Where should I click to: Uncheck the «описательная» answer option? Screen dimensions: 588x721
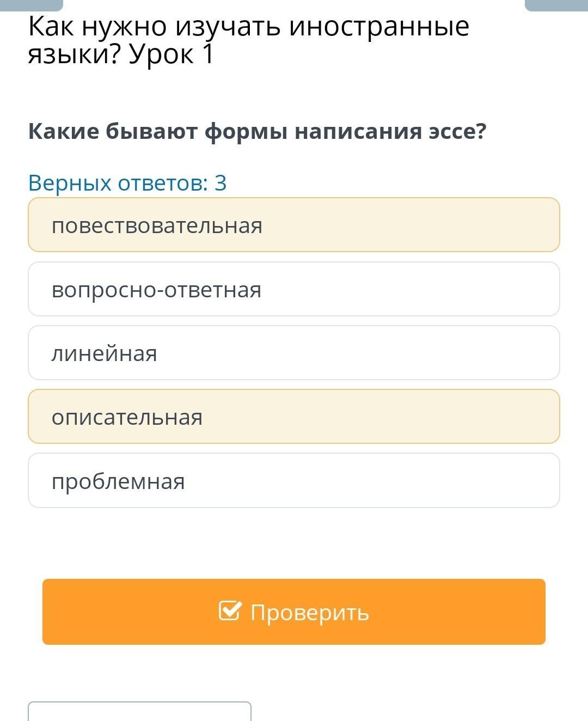tap(294, 417)
